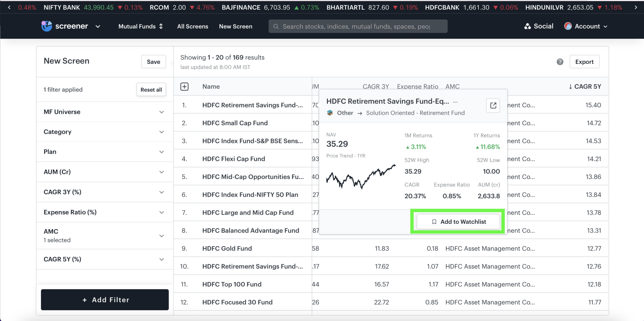Reset all applied filters

pos(151,89)
